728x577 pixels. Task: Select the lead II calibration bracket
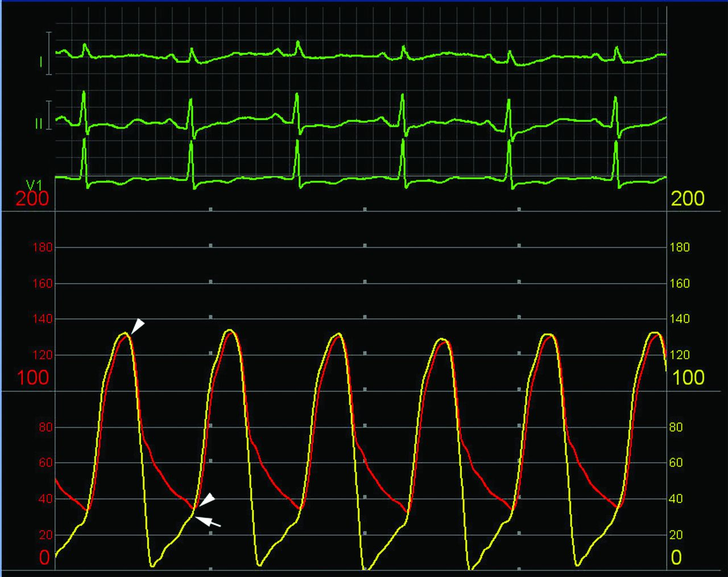click(x=50, y=115)
